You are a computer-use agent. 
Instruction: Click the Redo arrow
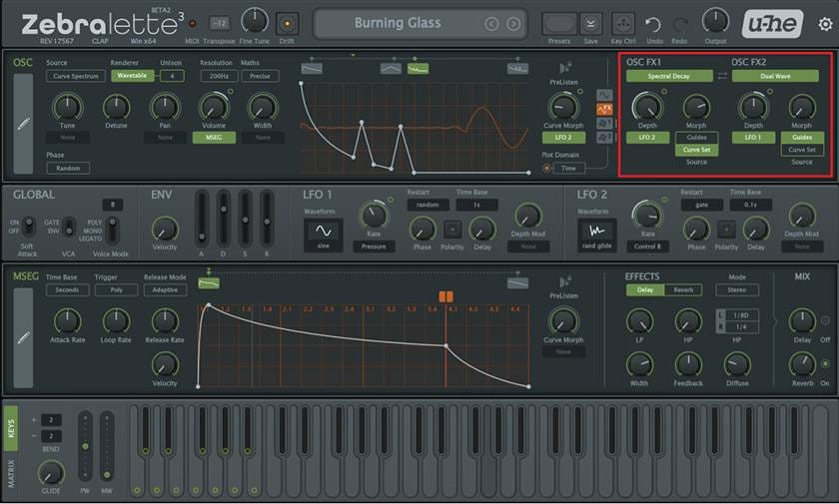(x=679, y=25)
